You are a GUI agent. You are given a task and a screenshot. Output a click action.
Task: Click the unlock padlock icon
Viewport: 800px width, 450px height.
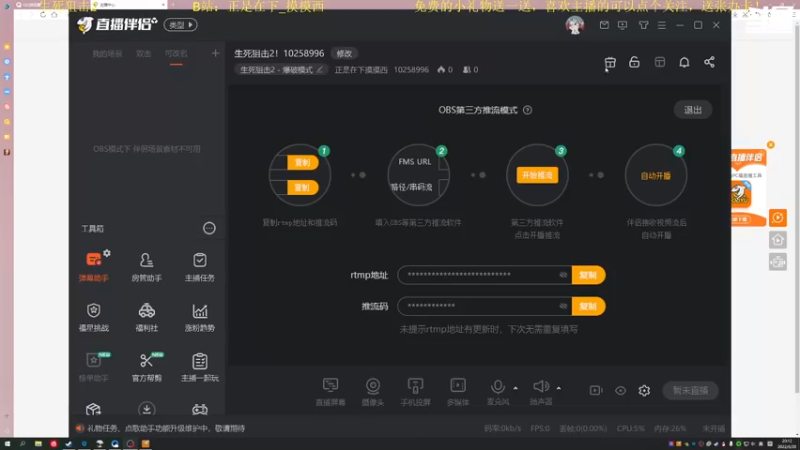point(634,62)
